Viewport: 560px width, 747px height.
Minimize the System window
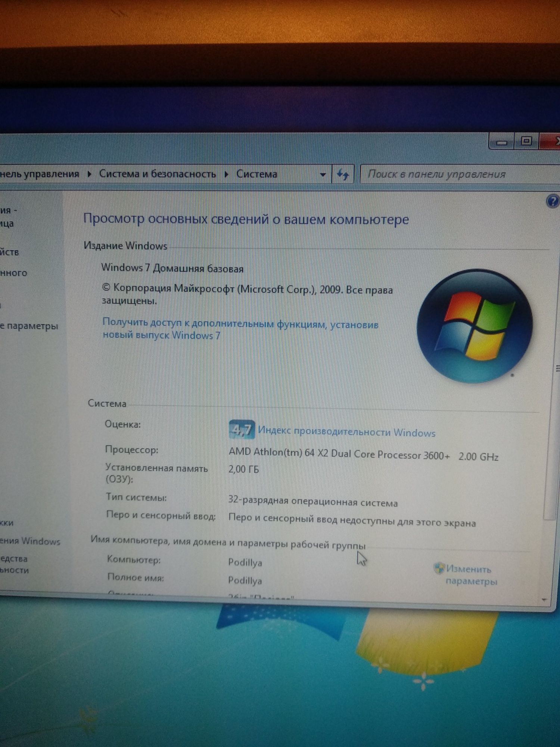[501, 142]
